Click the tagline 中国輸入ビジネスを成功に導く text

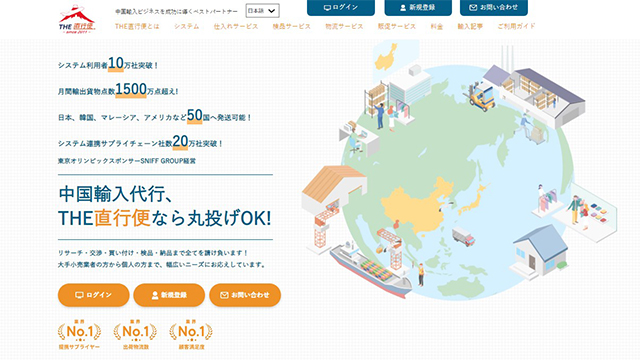[x=176, y=11]
